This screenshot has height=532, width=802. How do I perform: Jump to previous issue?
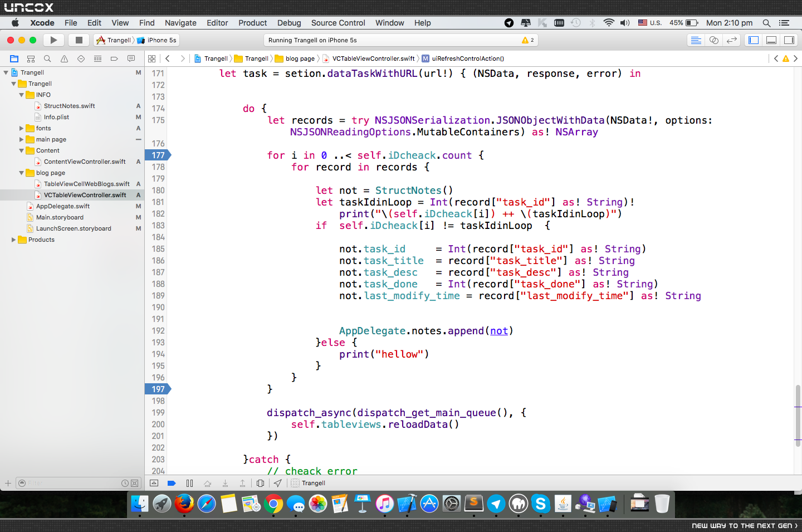pyautogui.click(x=776, y=58)
